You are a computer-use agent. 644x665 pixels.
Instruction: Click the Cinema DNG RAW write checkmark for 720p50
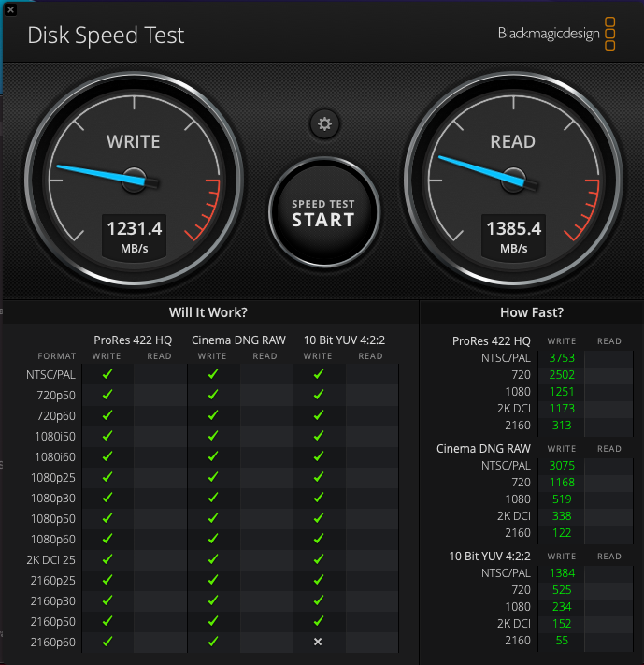click(x=213, y=395)
